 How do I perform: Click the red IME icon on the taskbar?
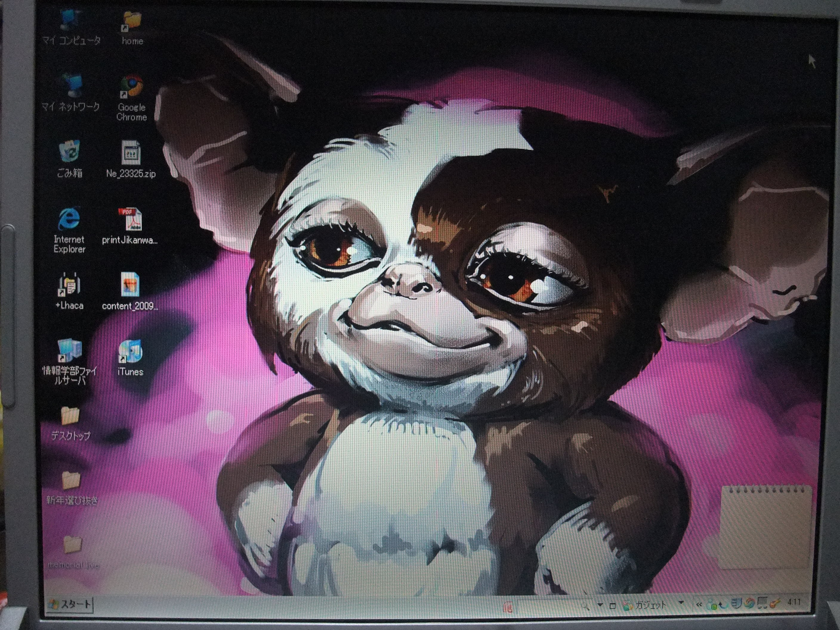[508, 607]
